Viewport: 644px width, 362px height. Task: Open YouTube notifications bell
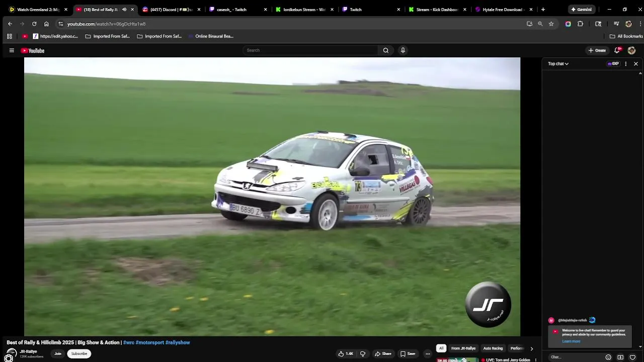point(618,50)
